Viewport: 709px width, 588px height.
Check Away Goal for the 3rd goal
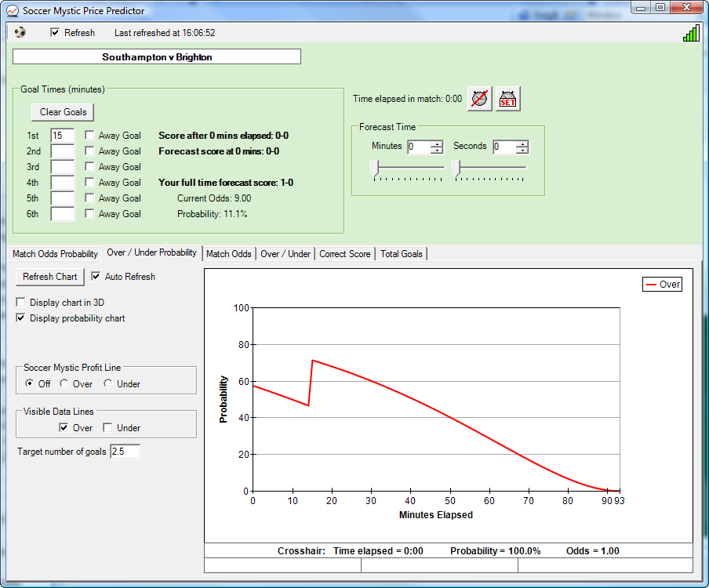[89, 167]
